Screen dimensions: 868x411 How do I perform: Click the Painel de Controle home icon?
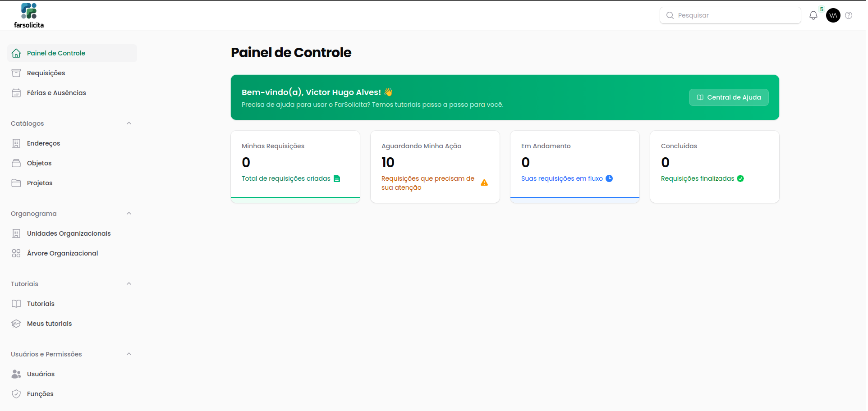[x=16, y=53]
